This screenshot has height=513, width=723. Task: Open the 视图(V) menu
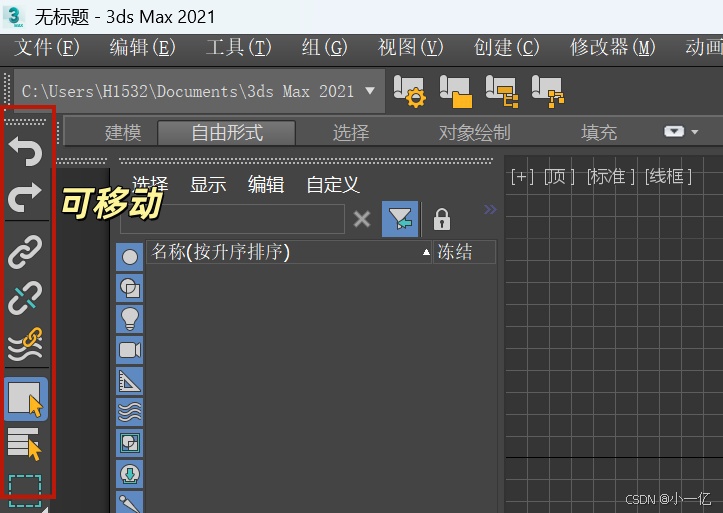[x=410, y=47]
